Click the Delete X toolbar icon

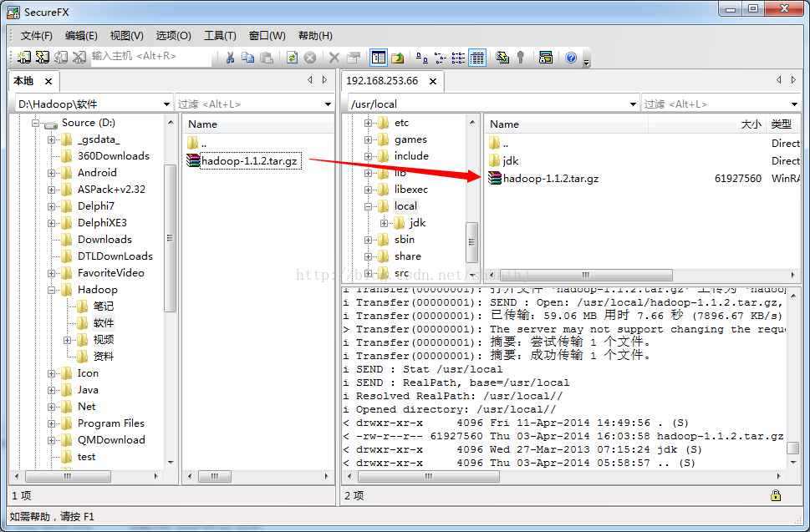click(334, 58)
